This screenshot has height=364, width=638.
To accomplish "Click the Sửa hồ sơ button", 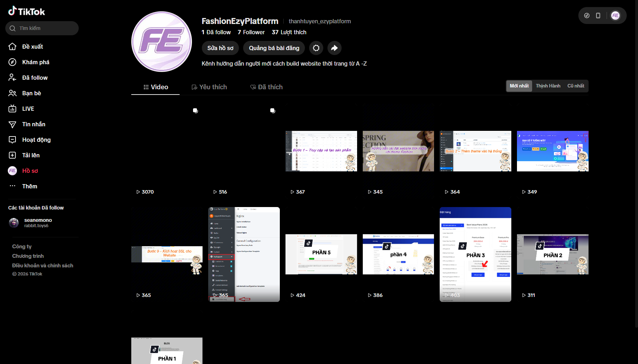I will pyautogui.click(x=220, y=48).
